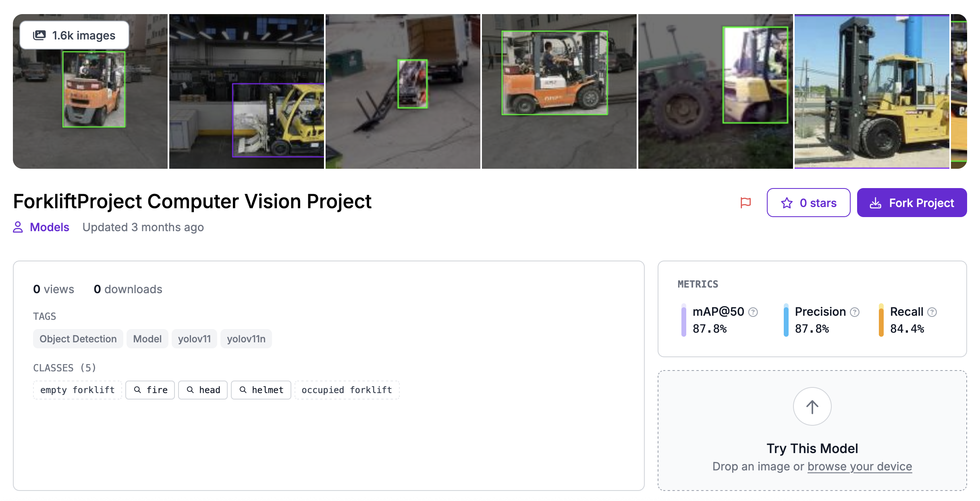Search the helmet class
Image resolution: width=980 pixels, height=501 pixels.
click(x=261, y=390)
